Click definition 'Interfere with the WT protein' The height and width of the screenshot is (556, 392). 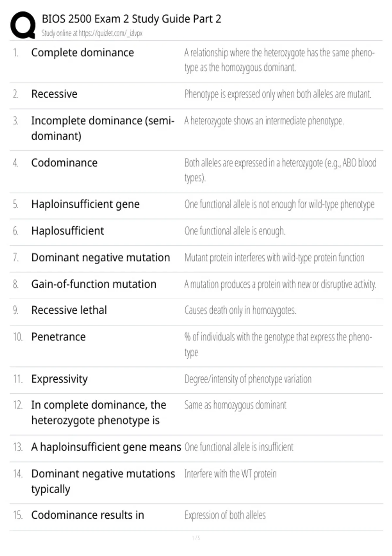231,474
